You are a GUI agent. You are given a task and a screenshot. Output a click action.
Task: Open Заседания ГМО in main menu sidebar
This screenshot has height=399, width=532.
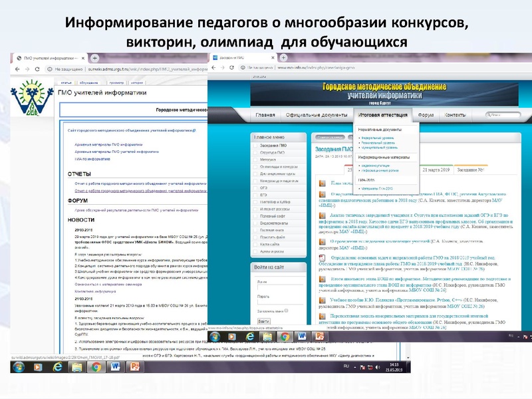pyautogui.click(x=272, y=145)
